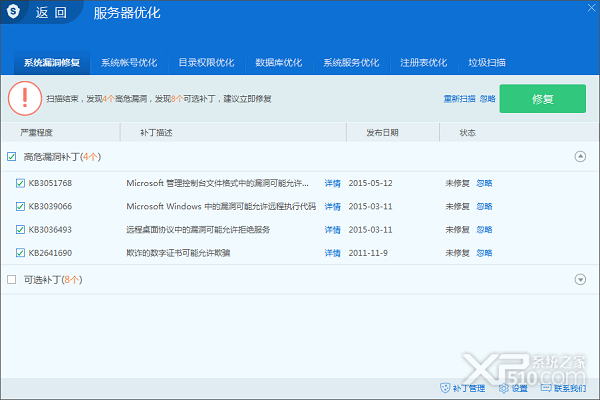Open 补丁管理 link
600x400 pixels.
point(468,389)
